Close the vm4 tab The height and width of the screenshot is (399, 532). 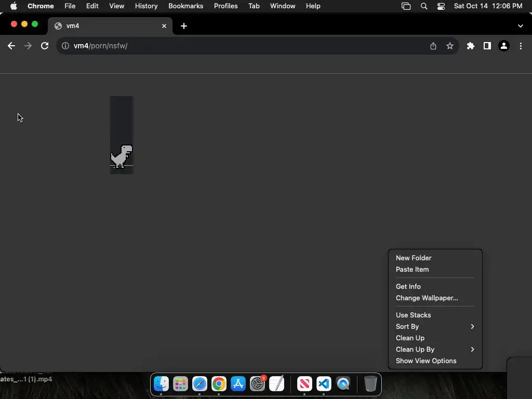[164, 26]
